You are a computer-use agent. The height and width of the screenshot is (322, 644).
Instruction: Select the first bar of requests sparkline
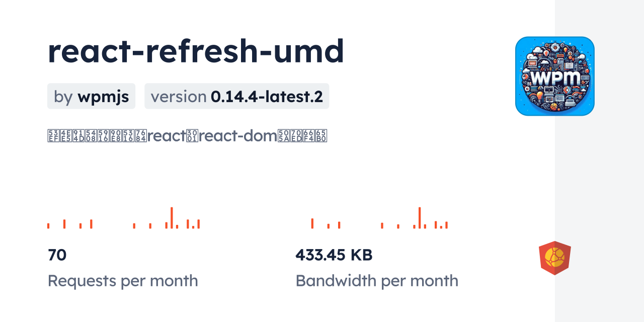click(48, 225)
